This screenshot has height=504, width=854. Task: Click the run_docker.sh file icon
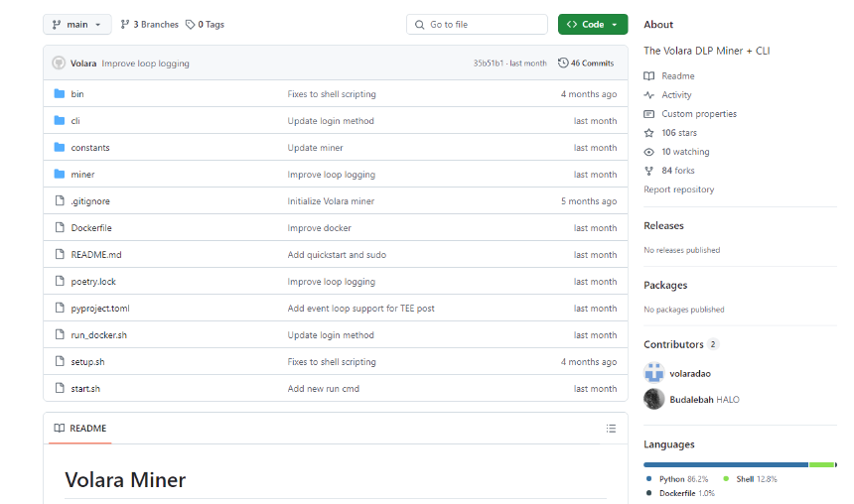tap(60, 334)
